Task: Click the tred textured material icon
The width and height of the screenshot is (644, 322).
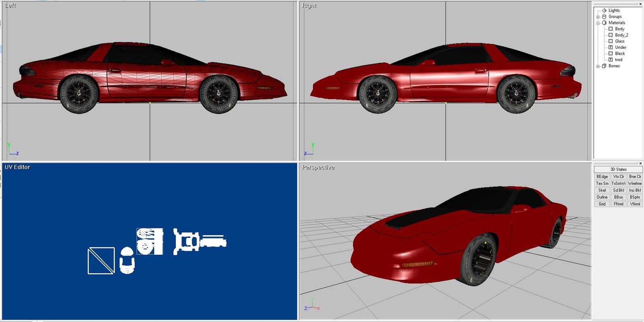Action: [x=611, y=60]
